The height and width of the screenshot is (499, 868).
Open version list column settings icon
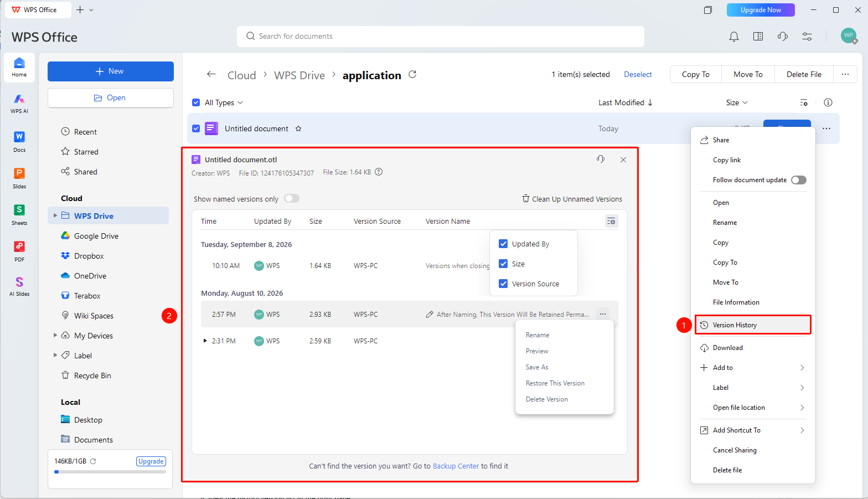611,222
